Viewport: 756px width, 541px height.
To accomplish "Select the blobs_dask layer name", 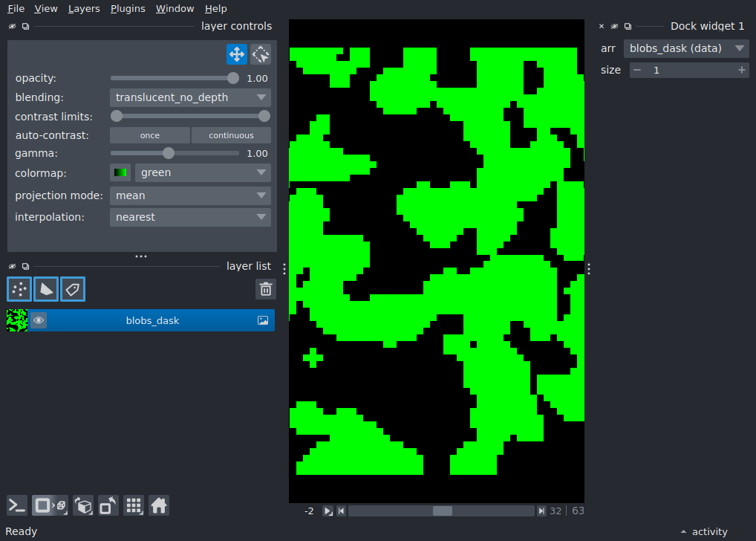I will pyautogui.click(x=152, y=320).
